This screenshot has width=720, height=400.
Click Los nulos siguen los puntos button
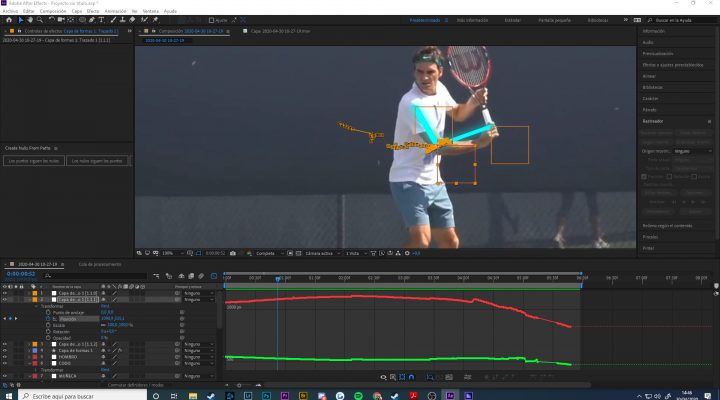97,161
